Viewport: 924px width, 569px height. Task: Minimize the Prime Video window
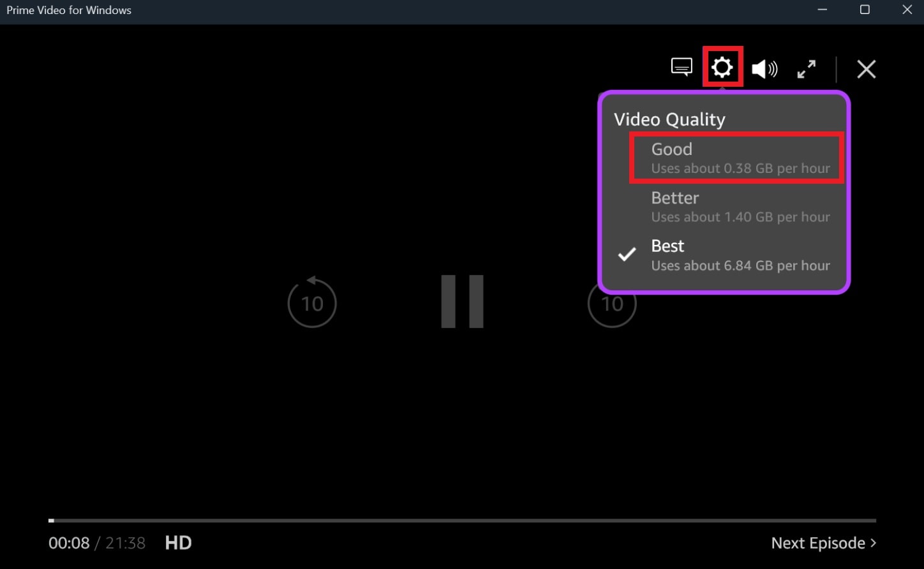pos(823,10)
